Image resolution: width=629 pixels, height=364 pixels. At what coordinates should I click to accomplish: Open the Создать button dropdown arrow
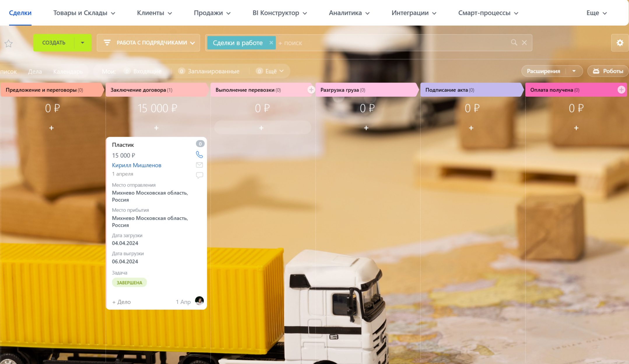[x=82, y=43]
